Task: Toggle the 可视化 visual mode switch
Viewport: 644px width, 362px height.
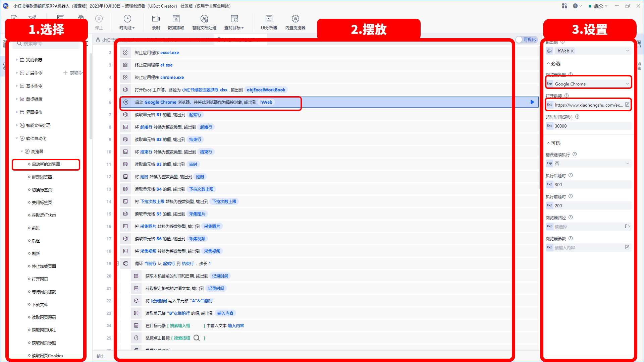Action: pyautogui.click(x=527, y=40)
